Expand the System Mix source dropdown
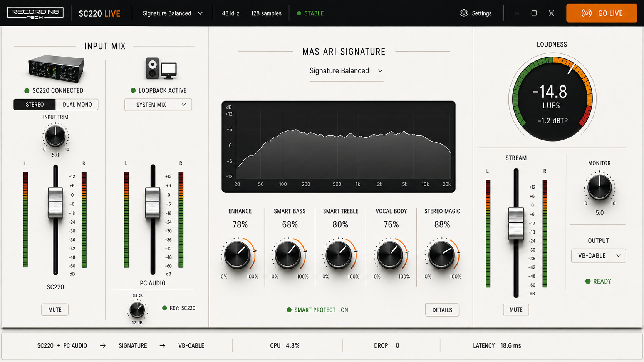This screenshot has width=644, height=362. click(158, 105)
